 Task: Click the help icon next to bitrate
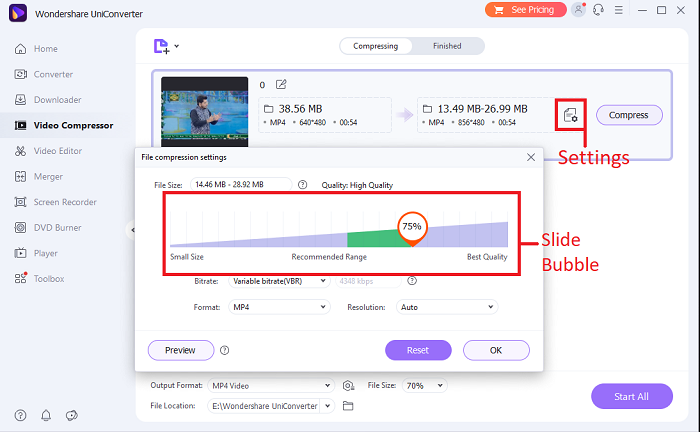(x=412, y=281)
